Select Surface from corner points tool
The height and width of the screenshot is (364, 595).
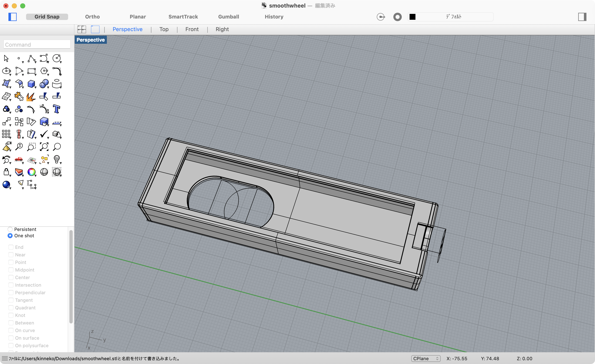click(x=6, y=84)
